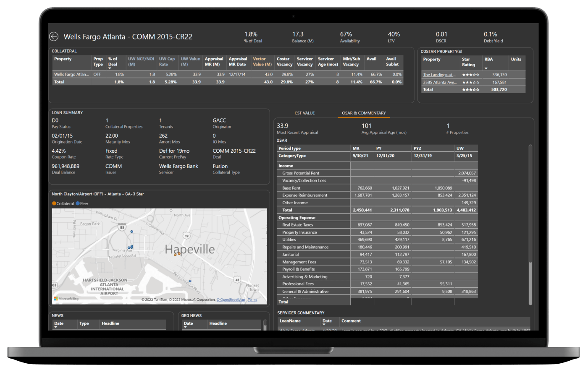Click the northernmost blue peer marker on map
Screen dimensions: 588x375
[x=131, y=232]
